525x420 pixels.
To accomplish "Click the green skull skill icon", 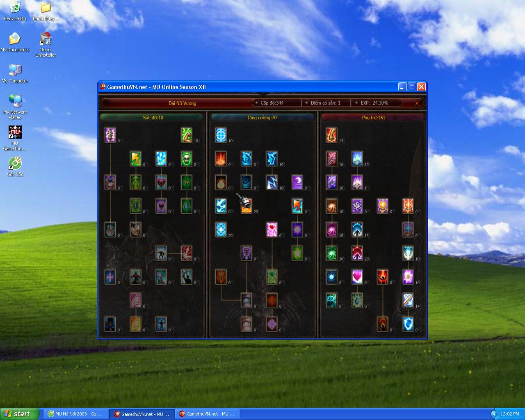I will [x=187, y=158].
